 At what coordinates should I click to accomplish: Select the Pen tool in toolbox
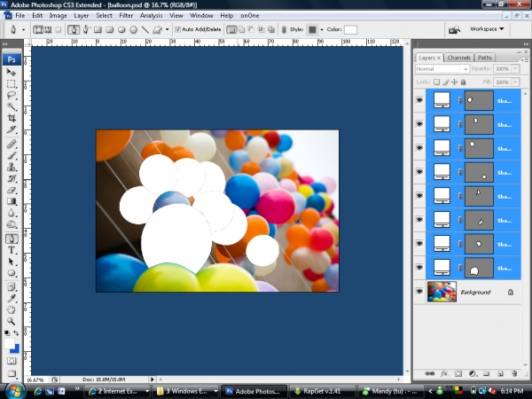pyautogui.click(x=12, y=239)
